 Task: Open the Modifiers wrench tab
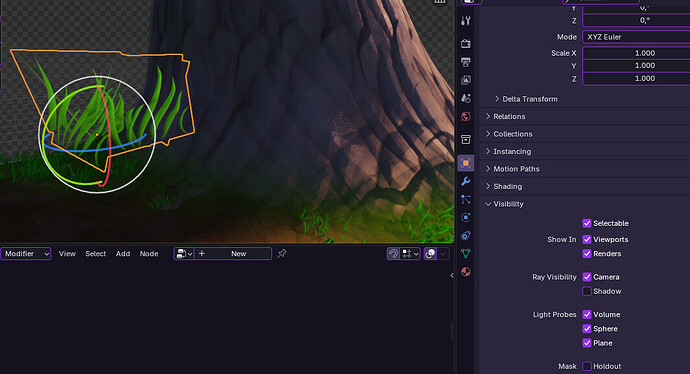coord(466,181)
